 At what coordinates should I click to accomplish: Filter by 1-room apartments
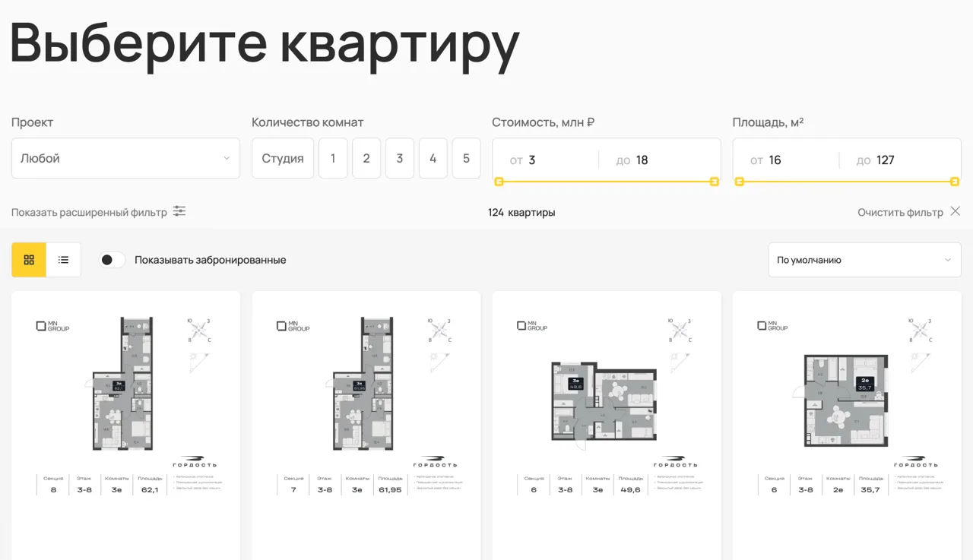click(333, 158)
